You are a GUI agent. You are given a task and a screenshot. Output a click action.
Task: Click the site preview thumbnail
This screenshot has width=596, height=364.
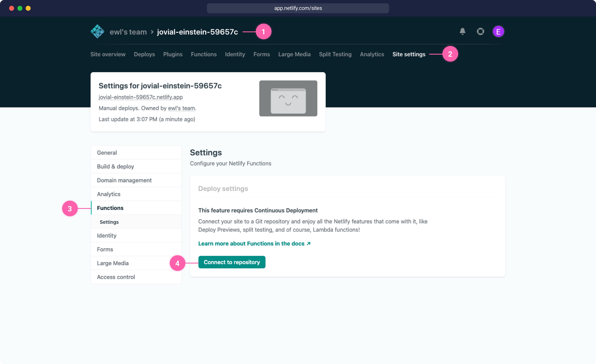tap(288, 98)
